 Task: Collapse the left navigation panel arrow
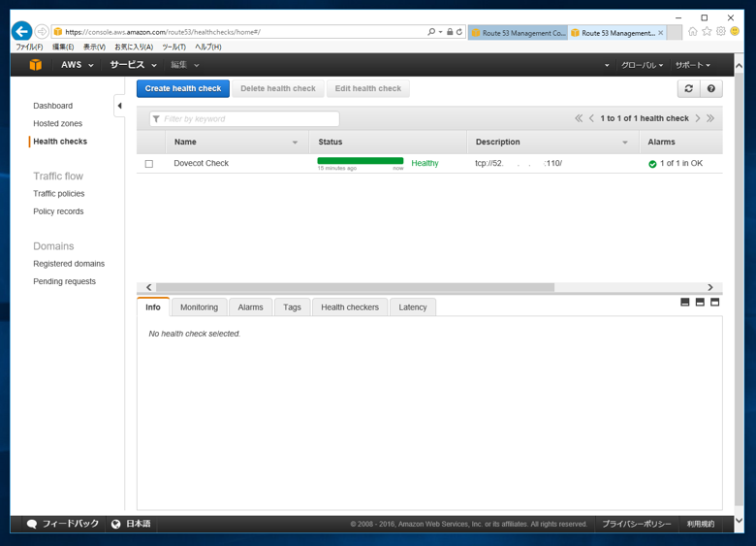(x=119, y=106)
